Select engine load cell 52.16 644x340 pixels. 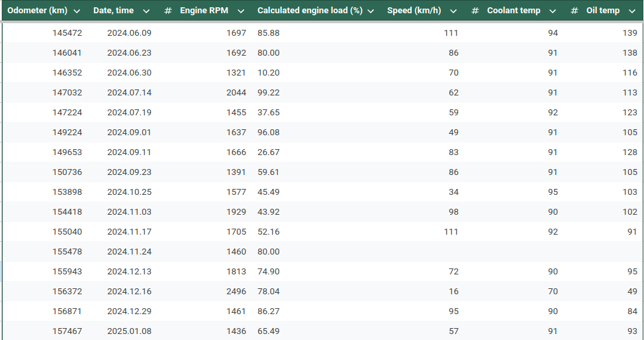[x=269, y=232]
